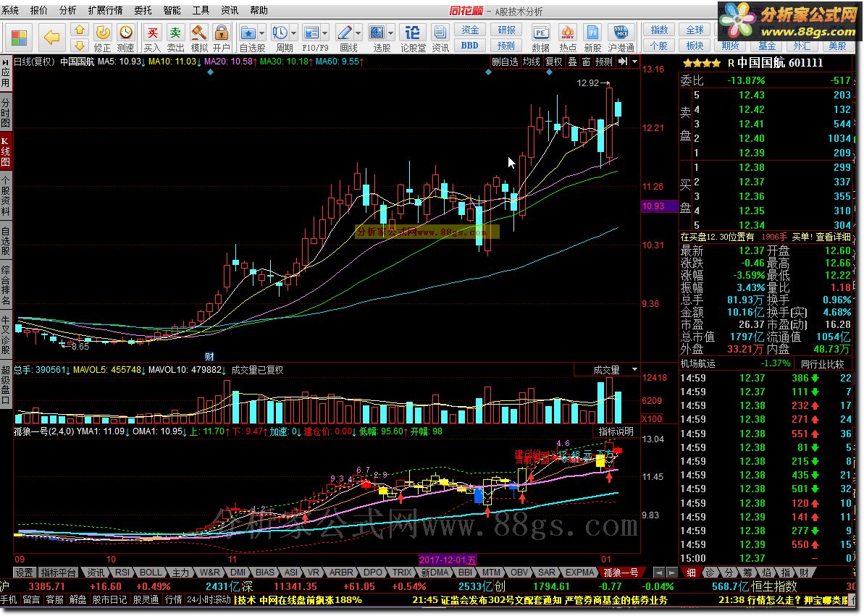The image size is (864, 616).
Task: Switch to the EXPMA indicator tab
Action: (579, 573)
